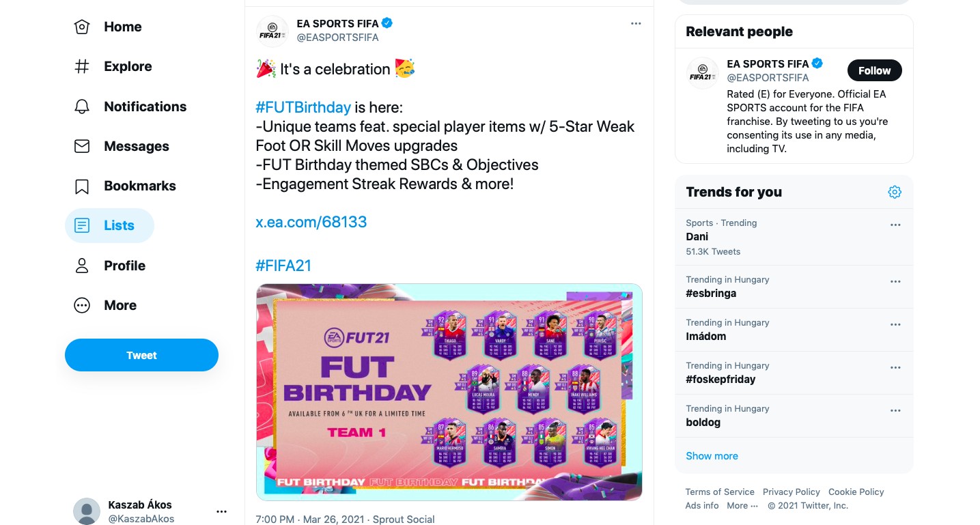Open Explore via hashtag icon

82,67
